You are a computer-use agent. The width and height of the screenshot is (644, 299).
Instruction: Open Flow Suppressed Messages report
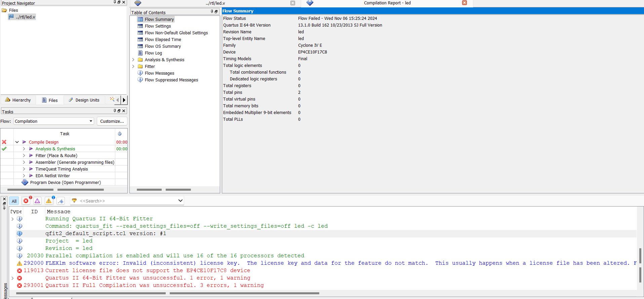171,80
